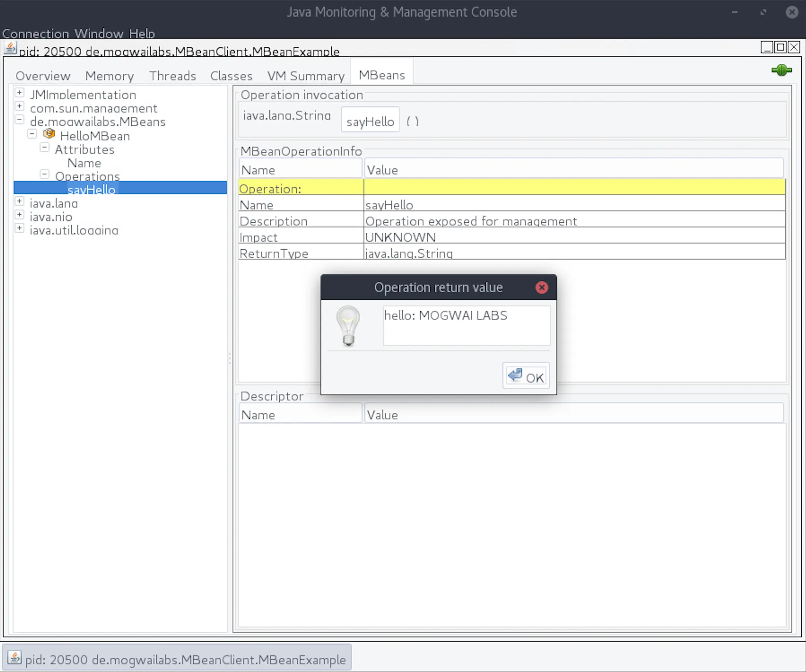Open the Window menu
Image resolution: width=806 pixels, height=672 pixels.
99,34
